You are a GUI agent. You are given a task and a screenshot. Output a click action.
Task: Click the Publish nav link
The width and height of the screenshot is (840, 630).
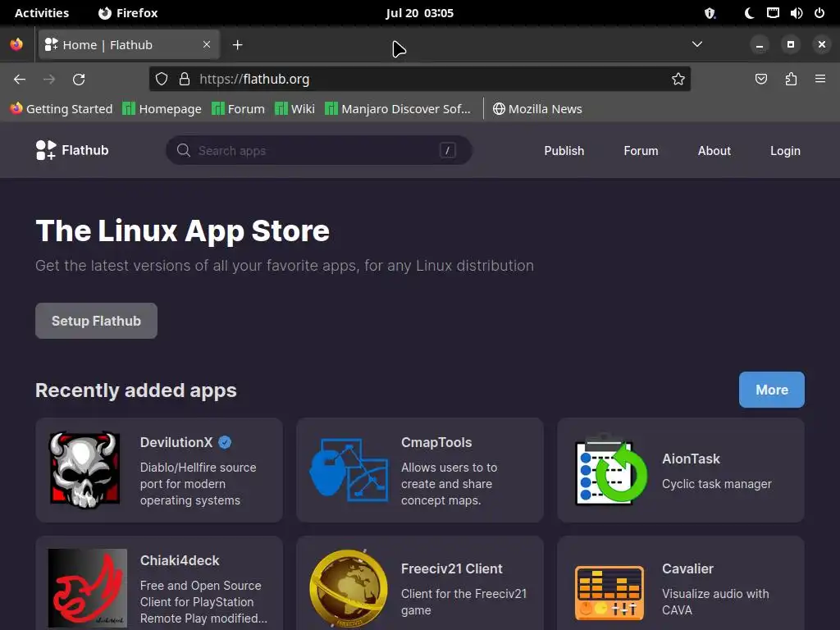[x=564, y=151]
